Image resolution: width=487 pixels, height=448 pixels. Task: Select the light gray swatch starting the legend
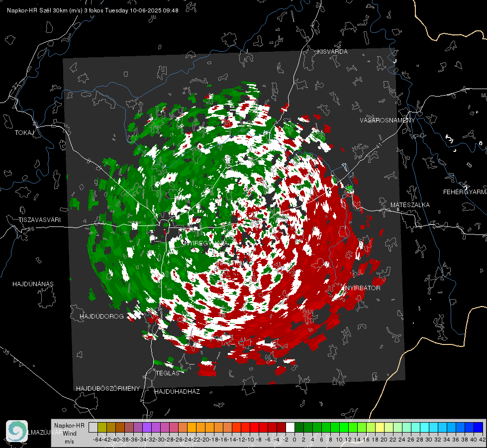point(93,427)
